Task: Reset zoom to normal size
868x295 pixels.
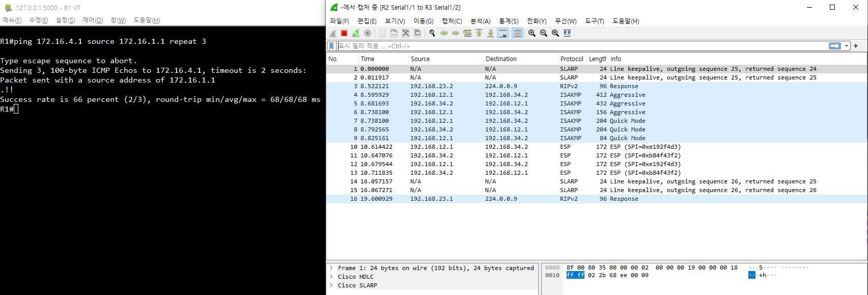Action: point(555,33)
